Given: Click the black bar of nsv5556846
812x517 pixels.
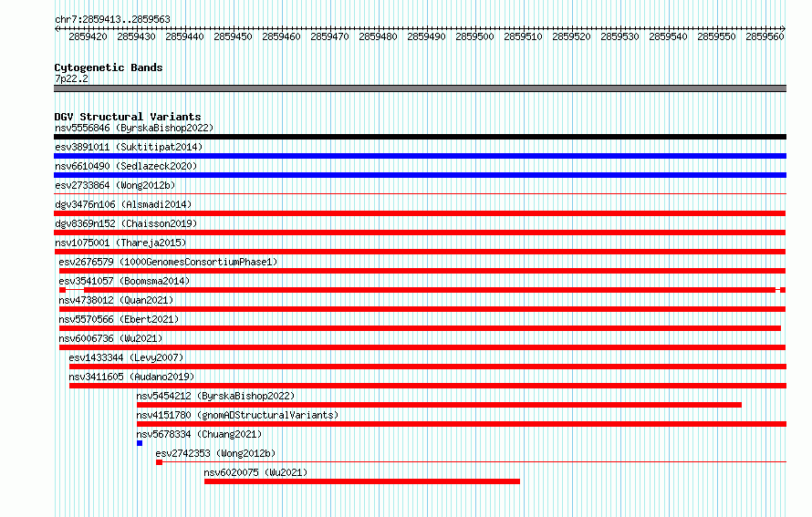Looking at the screenshot, I should (x=420, y=137).
